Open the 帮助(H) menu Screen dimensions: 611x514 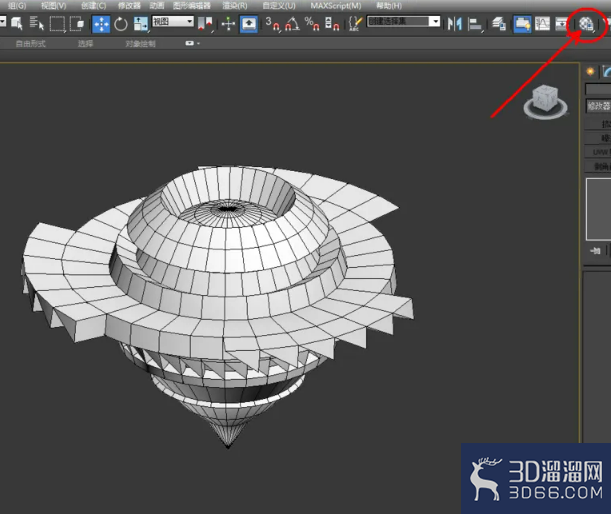[389, 6]
